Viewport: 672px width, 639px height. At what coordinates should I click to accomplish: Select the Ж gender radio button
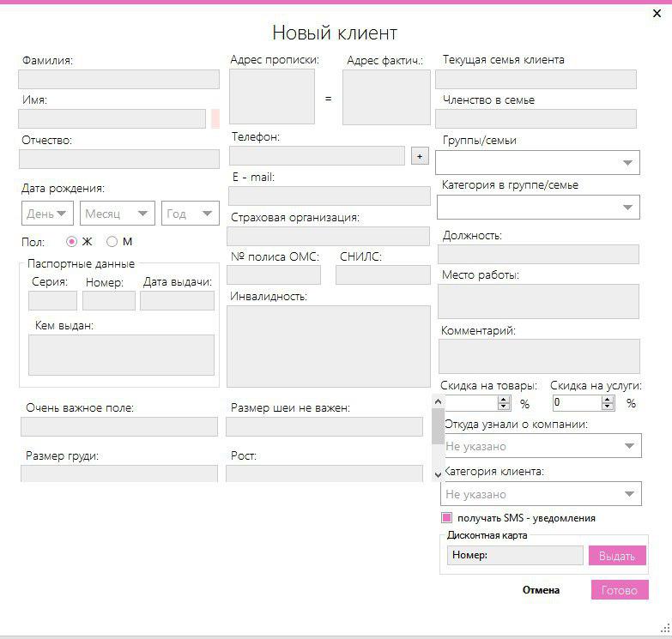(x=71, y=242)
